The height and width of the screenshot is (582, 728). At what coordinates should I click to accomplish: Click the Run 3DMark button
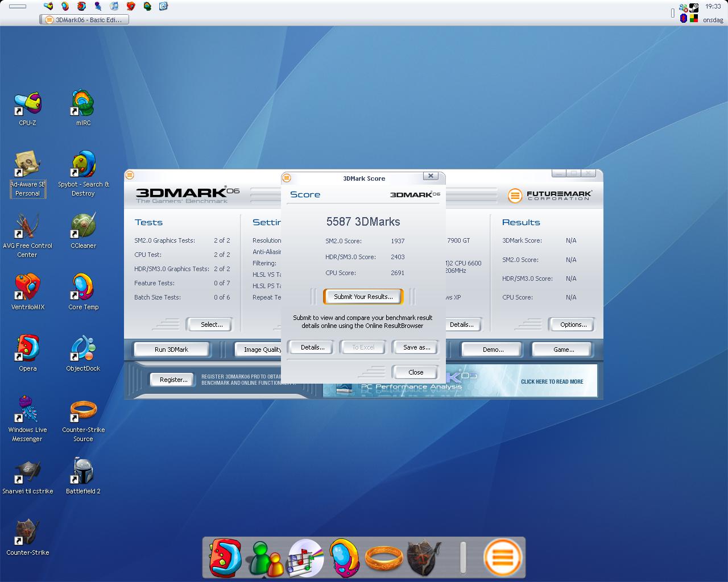171,350
